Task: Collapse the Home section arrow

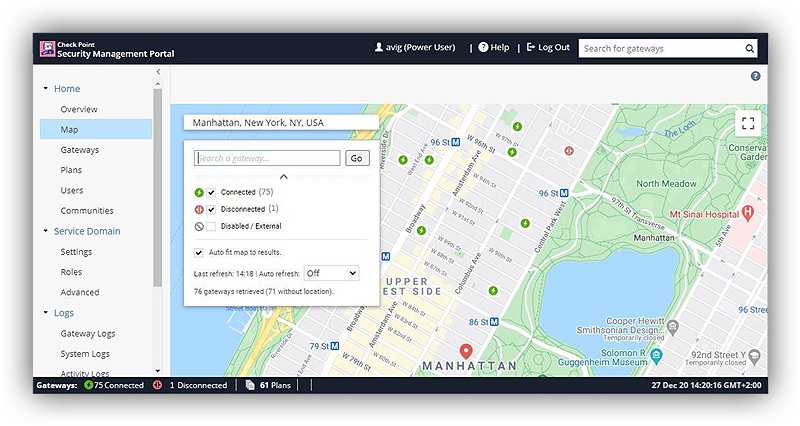Action: click(x=45, y=88)
